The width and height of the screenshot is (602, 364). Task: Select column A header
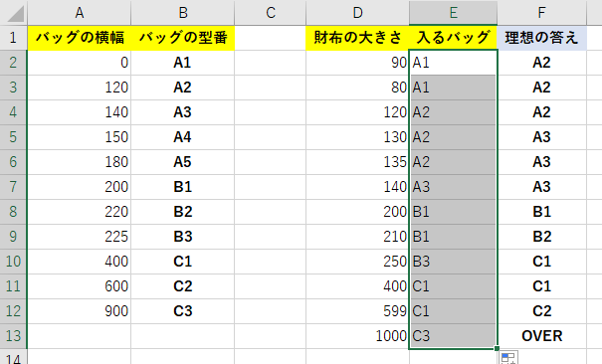pos(79,13)
